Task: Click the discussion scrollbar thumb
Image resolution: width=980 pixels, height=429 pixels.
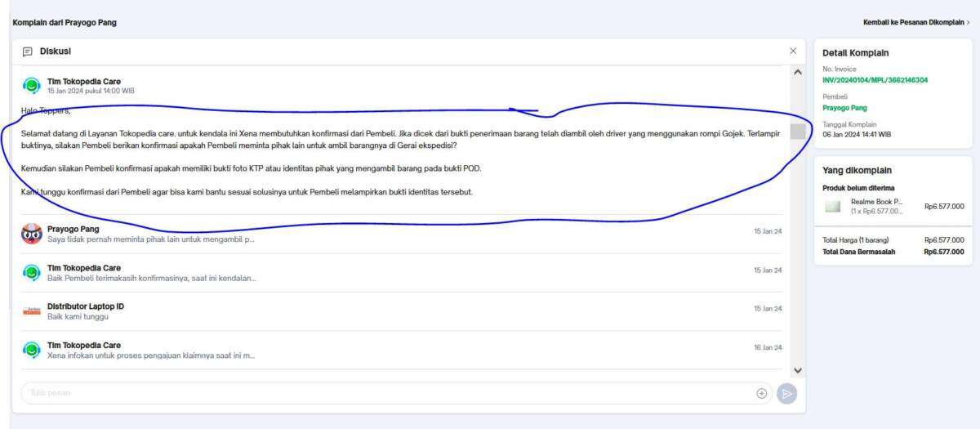Action: [x=798, y=132]
